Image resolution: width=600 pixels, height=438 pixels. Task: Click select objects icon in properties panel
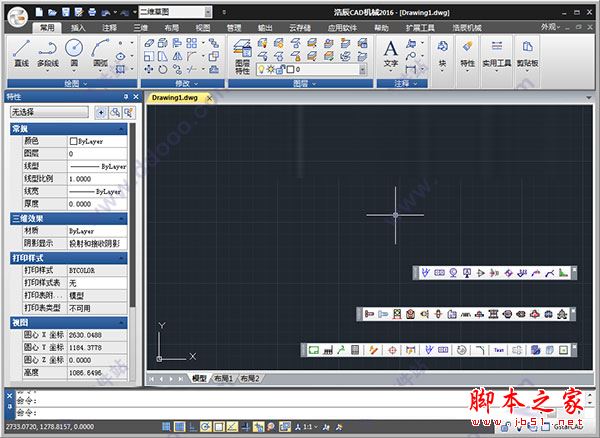[115, 112]
